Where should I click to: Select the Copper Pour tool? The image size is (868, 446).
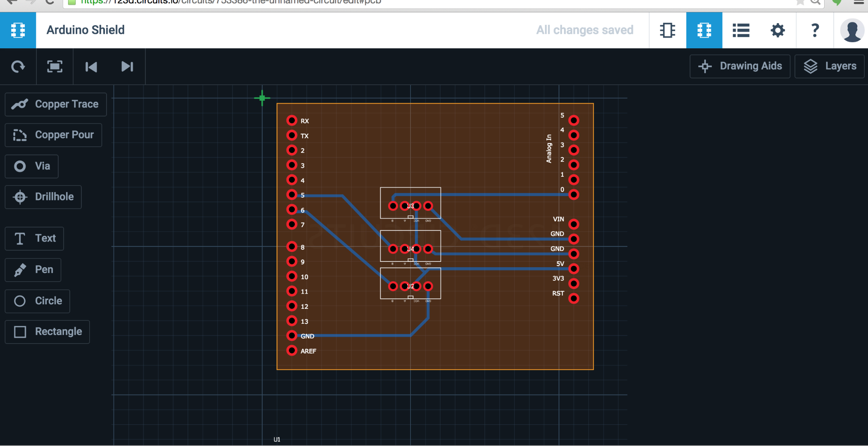[x=57, y=134]
